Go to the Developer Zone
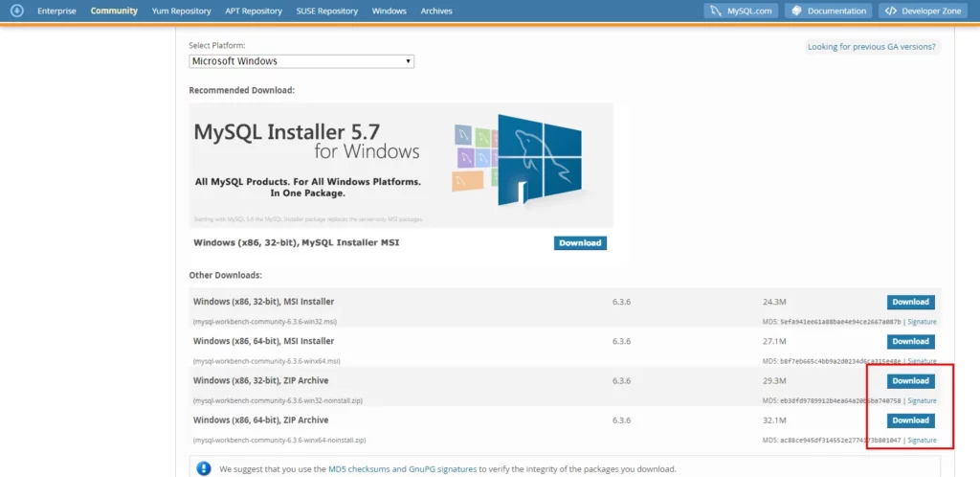 pyautogui.click(x=924, y=11)
